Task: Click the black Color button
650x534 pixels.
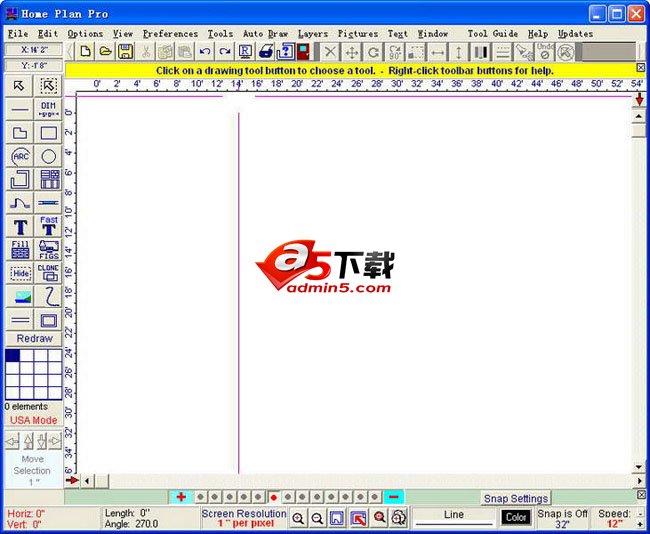Action: [516, 517]
